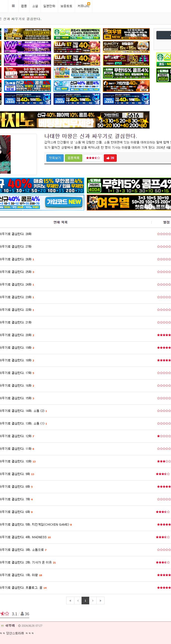Open the 커뮤니티 menu item
This screenshot has width=171, height=644.
84,6
